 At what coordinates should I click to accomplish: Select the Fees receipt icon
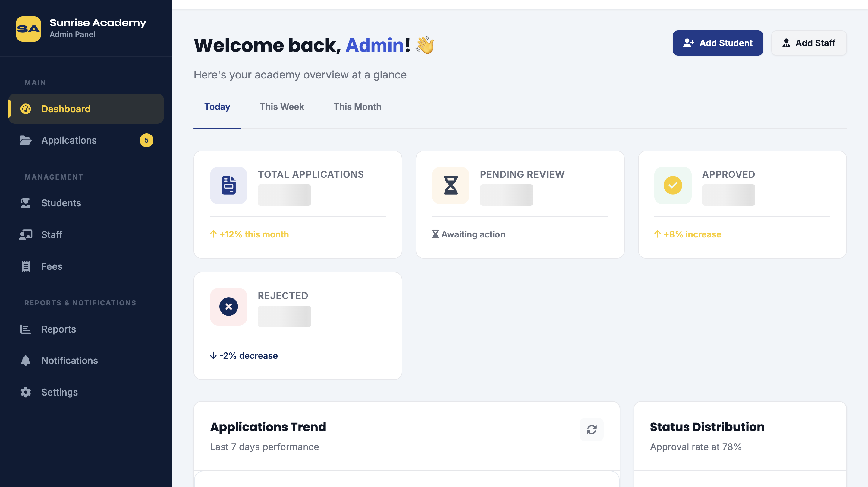(26, 266)
